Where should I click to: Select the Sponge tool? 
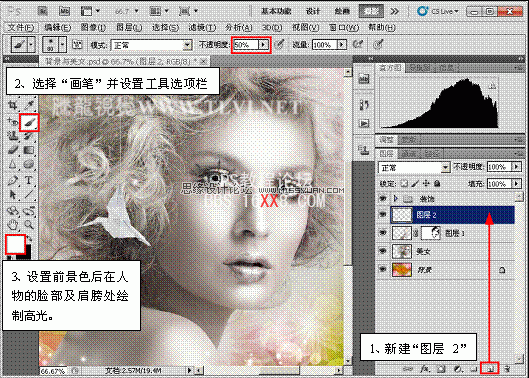point(29,165)
